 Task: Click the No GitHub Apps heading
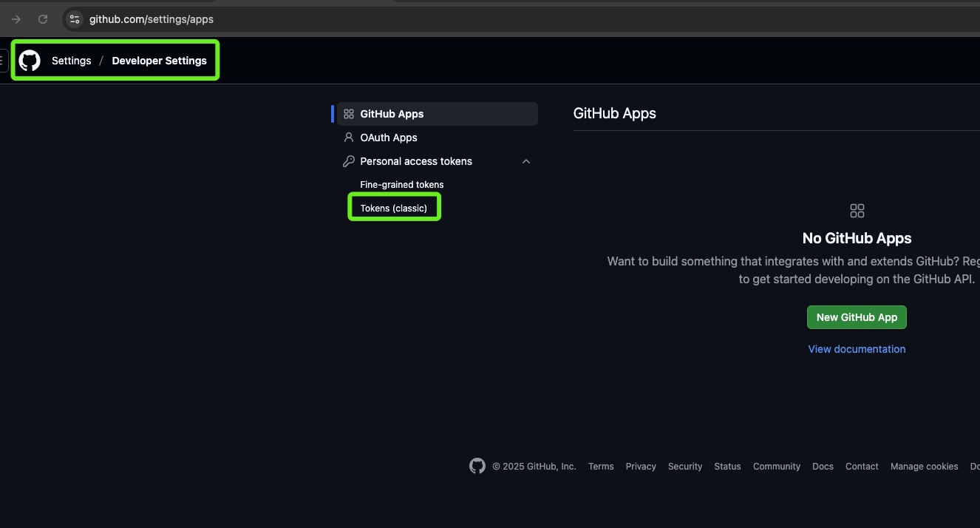click(857, 238)
